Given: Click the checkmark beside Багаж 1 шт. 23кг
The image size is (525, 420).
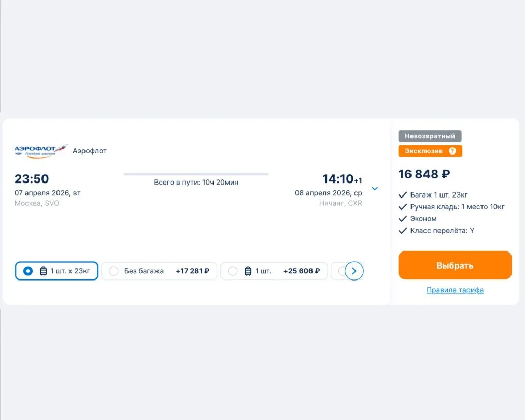Looking at the screenshot, I should coord(403,195).
